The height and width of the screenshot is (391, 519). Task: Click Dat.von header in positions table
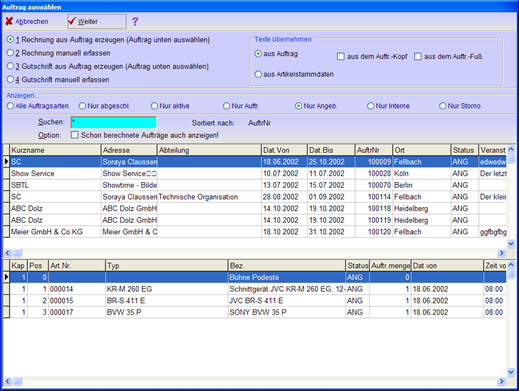pyautogui.click(x=447, y=266)
